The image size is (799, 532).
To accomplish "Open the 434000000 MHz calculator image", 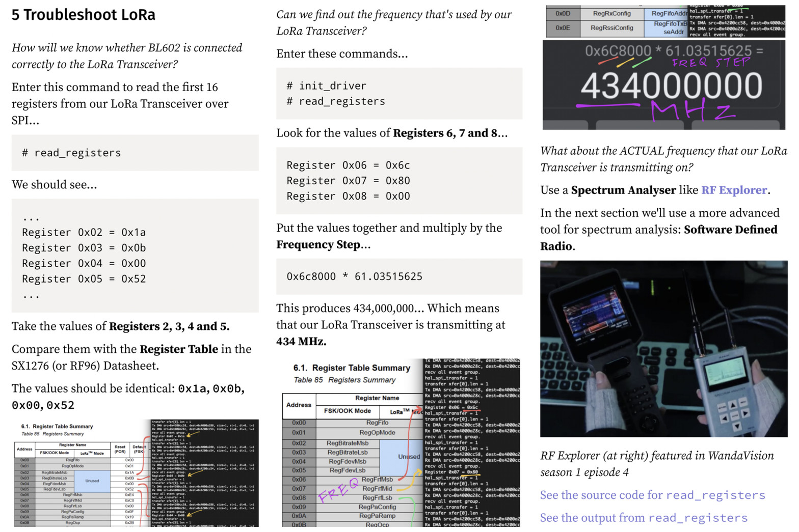I will pos(663,85).
